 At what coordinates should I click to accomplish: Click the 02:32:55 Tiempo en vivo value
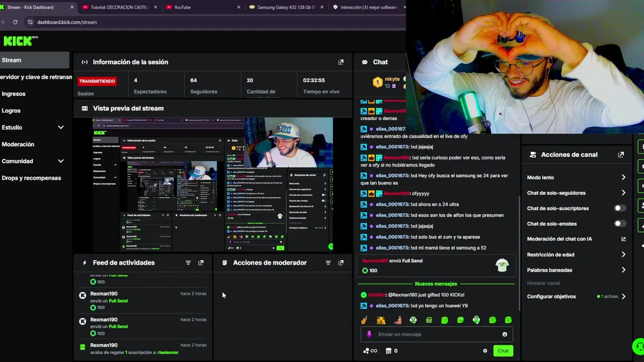[314, 80]
